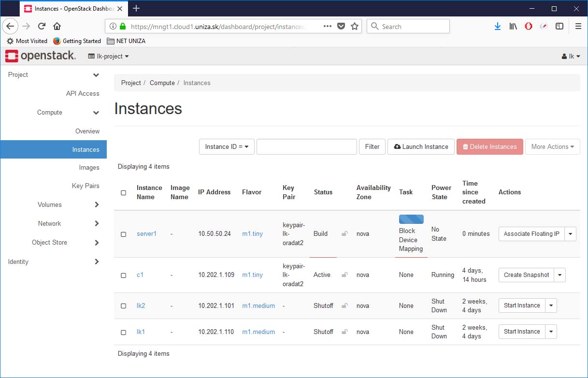
Task: Open the Firefox Library icon
Action: click(x=513, y=27)
